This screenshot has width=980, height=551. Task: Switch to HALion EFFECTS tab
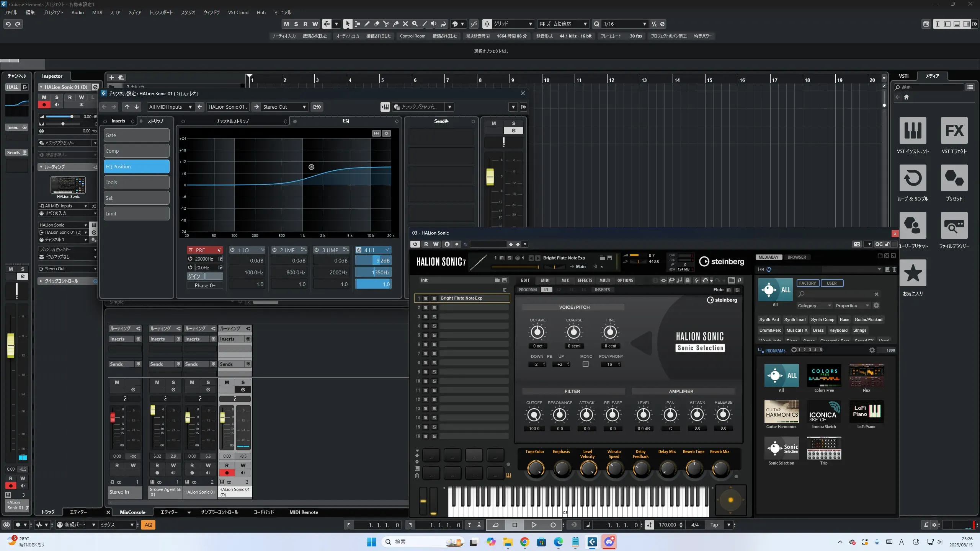coord(585,280)
